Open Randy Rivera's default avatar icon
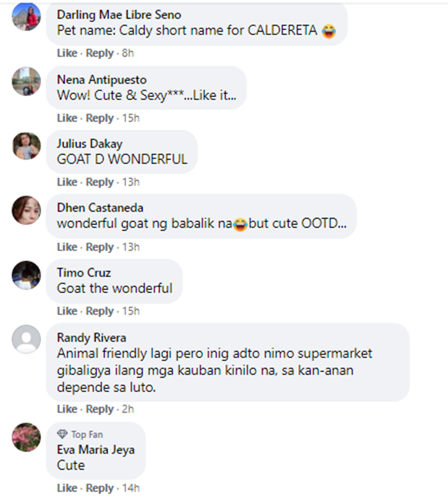This screenshot has width=448, height=498. [x=26, y=339]
